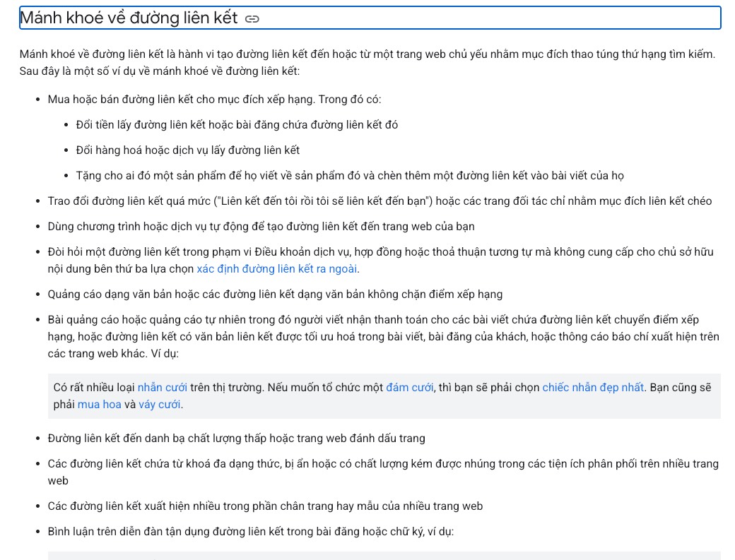Open link "xác định đường liên kết ra ngoài"
This screenshot has width=735, height=560.
click(276, 269)
